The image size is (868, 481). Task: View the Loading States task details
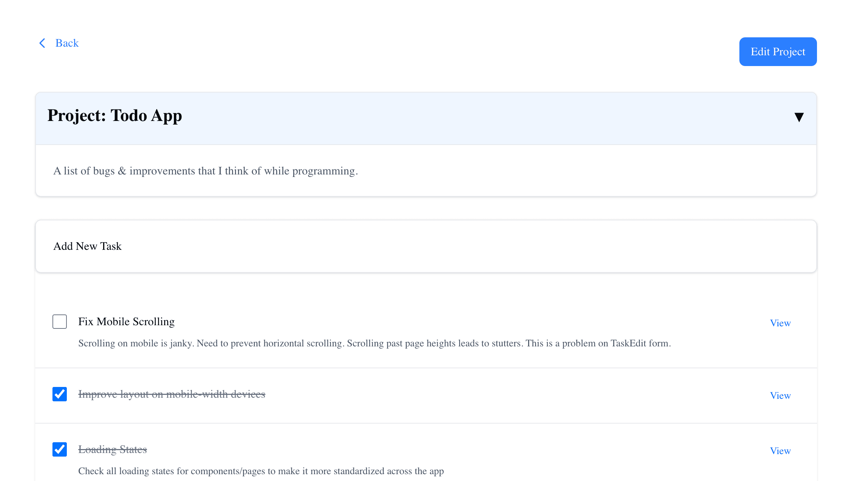point(780,451)
